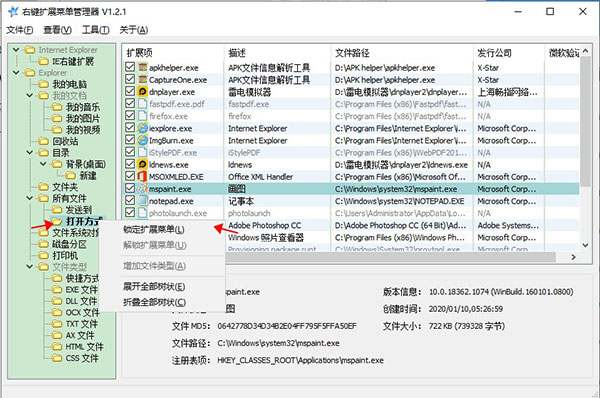This screenshot has width=600, height=398.
Task: Click the firefox.exe blank file icon
Action: 143,116
